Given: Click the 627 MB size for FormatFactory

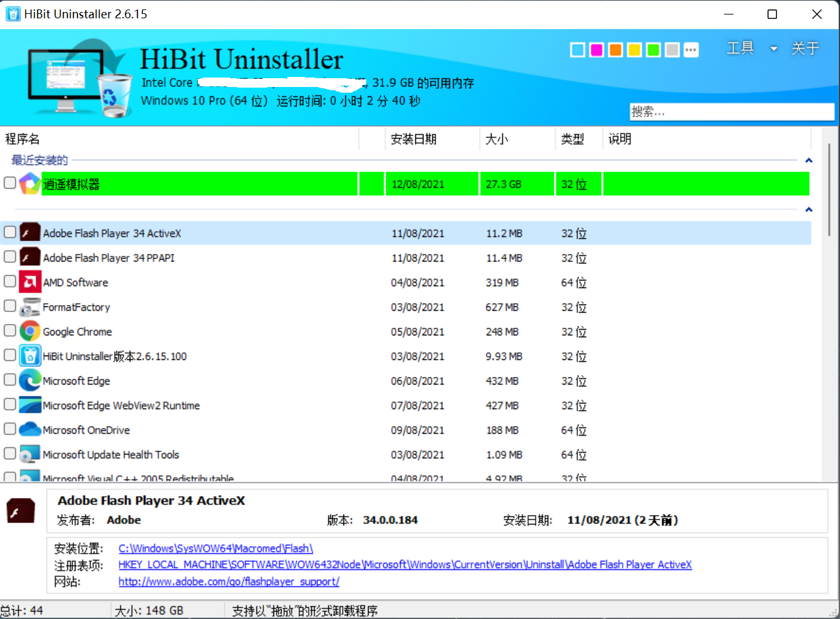Looking at the screenshot, I should (x=502, y=307).
